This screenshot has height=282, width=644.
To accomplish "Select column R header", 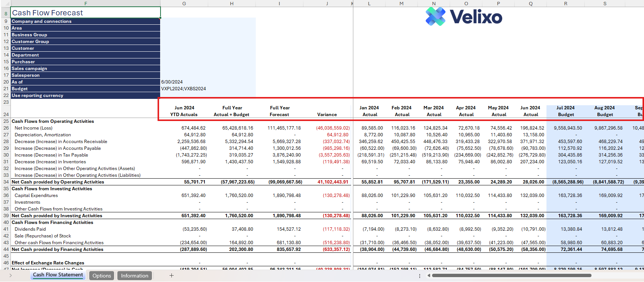I will pos(565,3).
